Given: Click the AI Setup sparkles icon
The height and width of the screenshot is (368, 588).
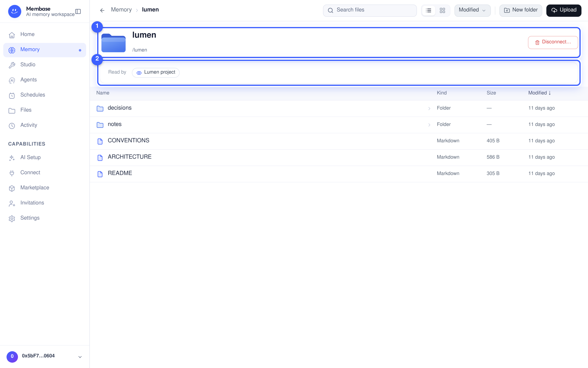Looking at the screenshot, I should (12, 158).
